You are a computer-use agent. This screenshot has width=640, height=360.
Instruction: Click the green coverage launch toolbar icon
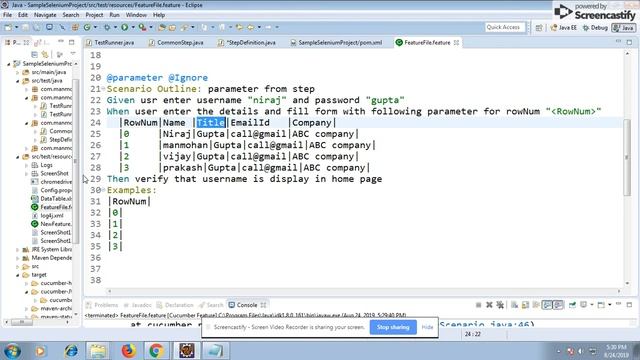(x=87, y=27)
